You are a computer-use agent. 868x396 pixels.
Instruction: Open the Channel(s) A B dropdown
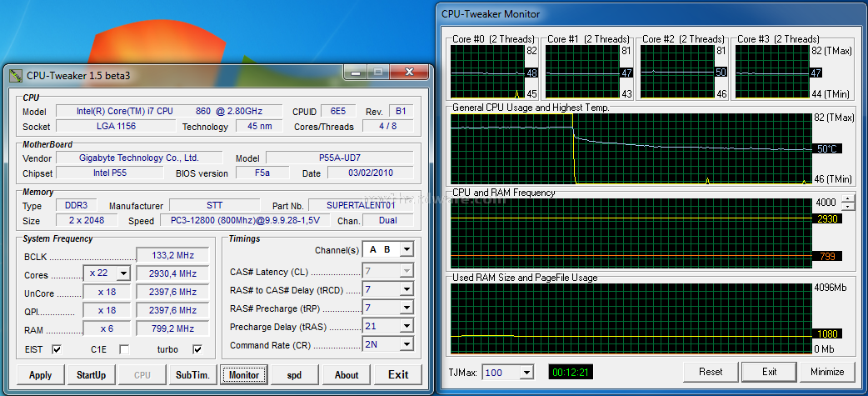(x=407, y=249)
